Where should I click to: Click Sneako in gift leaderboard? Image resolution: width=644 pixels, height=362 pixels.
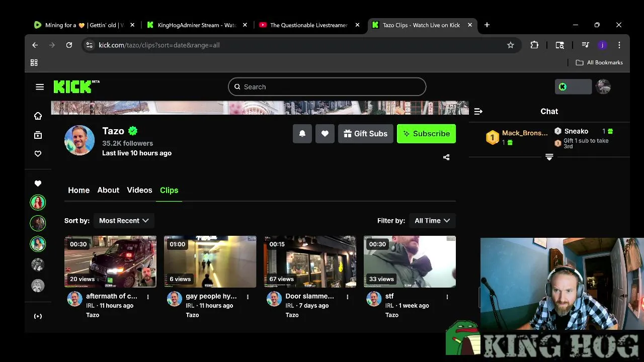tap(576, 131)
